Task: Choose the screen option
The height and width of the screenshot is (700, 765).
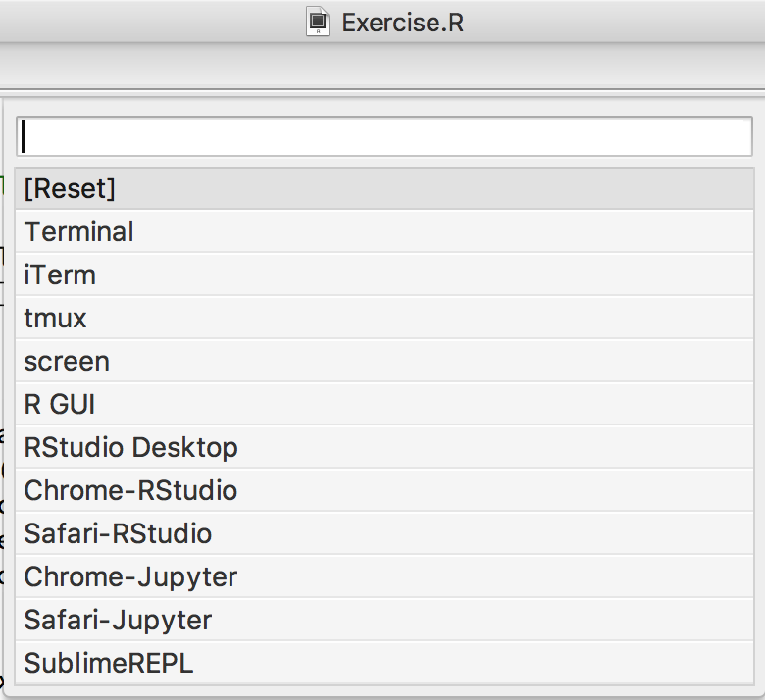Action: (384, 361)
